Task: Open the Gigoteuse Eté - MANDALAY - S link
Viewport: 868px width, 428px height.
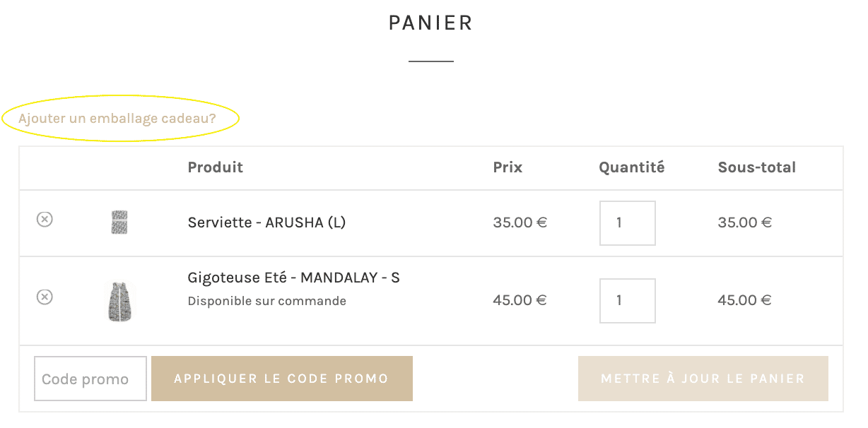Action: [293, 278]
